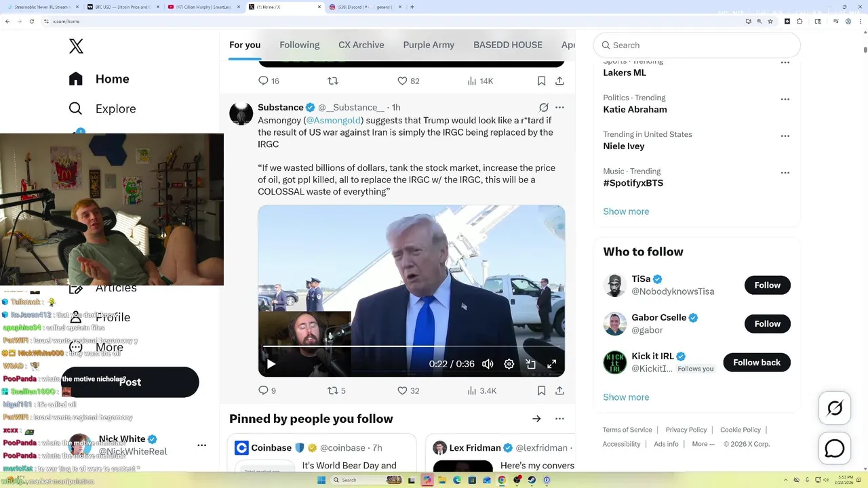Screen dimensions: 868x488
Task: Expand pinned posts with arrow icon
Action: coord(536,419)
